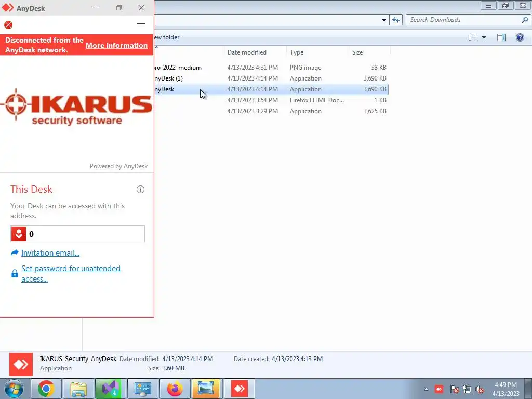Click the AnyDesk file icon in details pane
Screen dimensions: 532x399
tap(21, 364)
